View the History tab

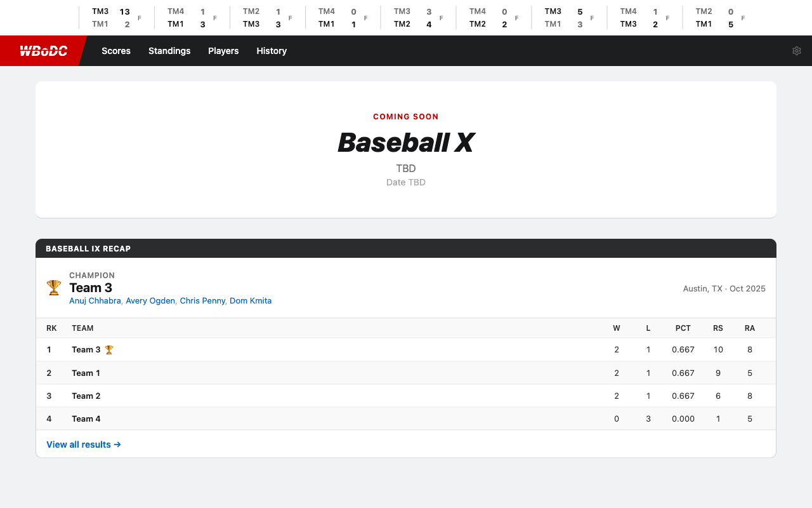(x=272, y=51)
